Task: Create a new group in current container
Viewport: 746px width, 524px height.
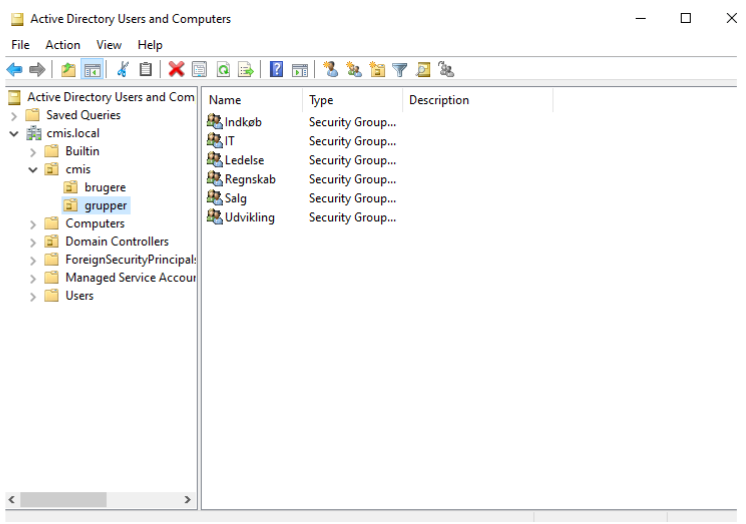Action: [x=353, y=69]
